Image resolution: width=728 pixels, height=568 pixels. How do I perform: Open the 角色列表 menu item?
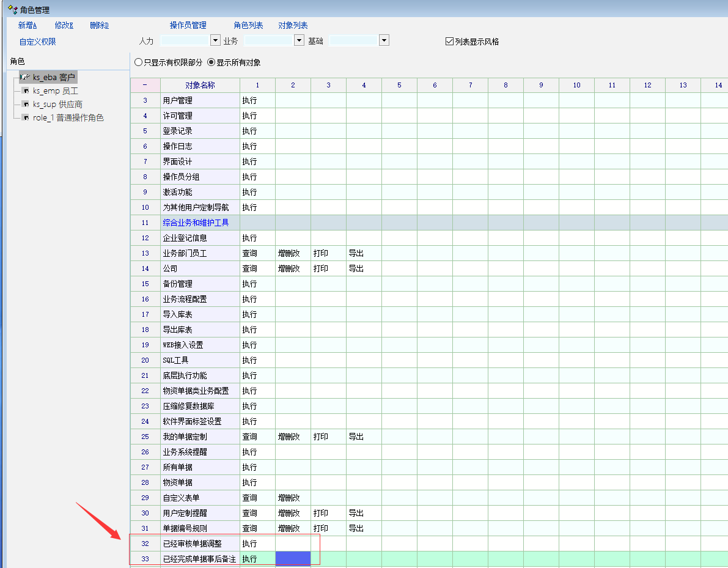point(248,26)
